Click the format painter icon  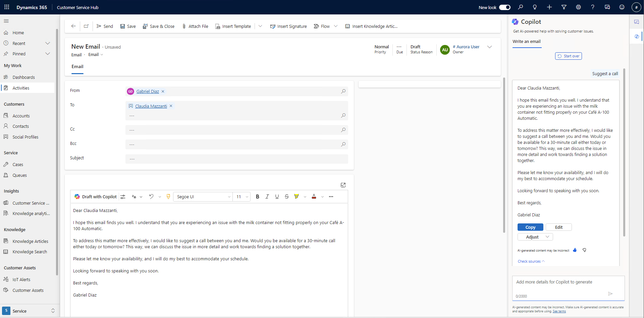[x=168, y=197]
